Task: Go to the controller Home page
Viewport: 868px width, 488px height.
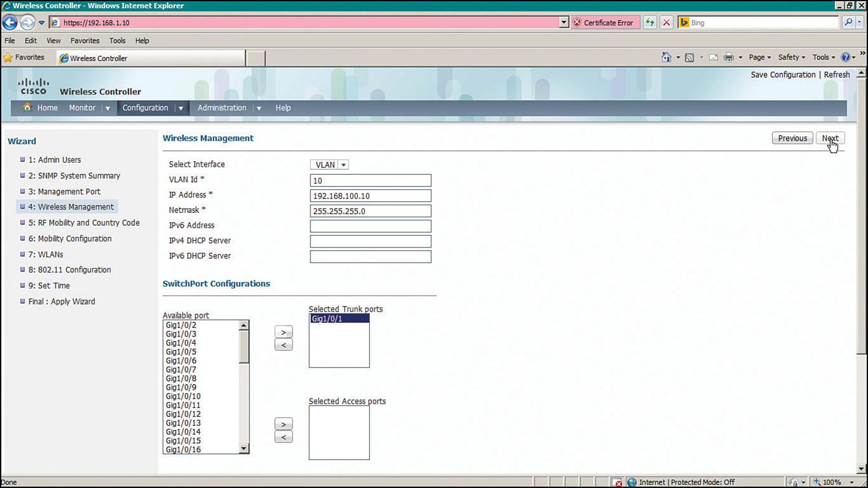Action: [41, 108]
